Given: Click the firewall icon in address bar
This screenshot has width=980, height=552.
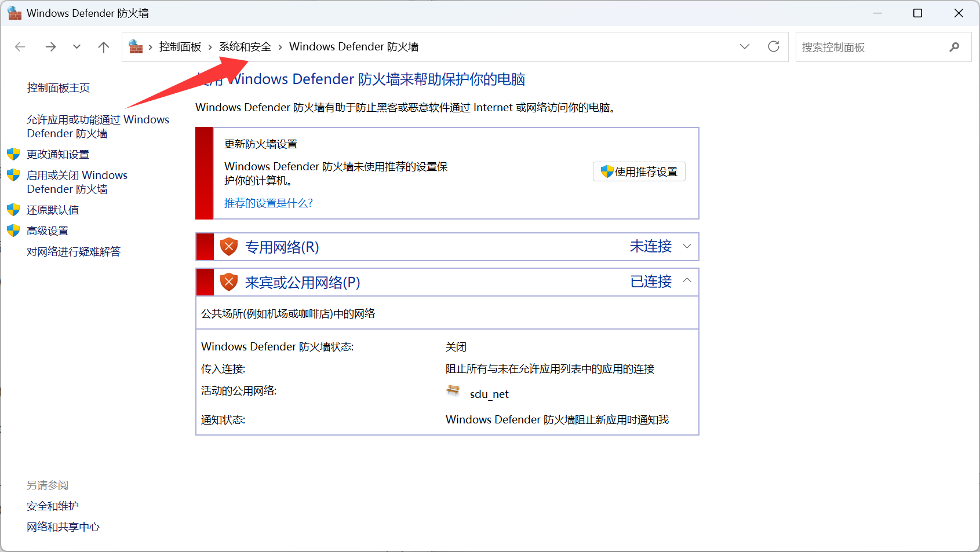Looking at the screenshot, I should pyautogui.click(x=136, y=46).
